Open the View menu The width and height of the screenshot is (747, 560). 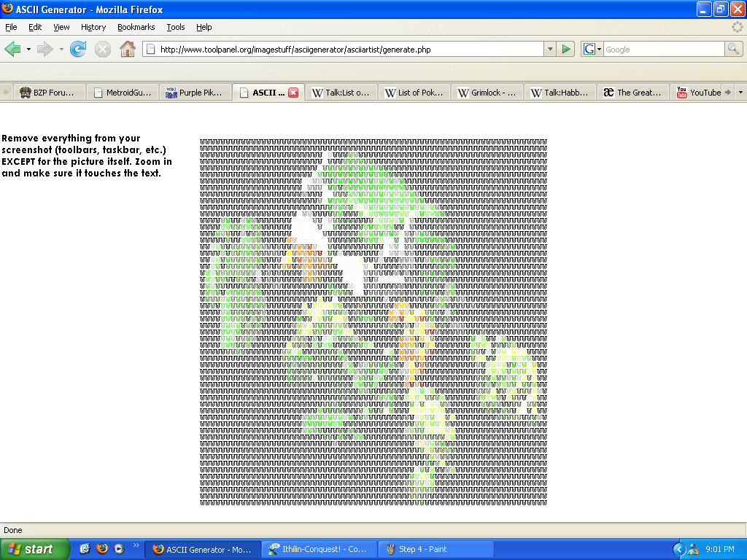61,27
